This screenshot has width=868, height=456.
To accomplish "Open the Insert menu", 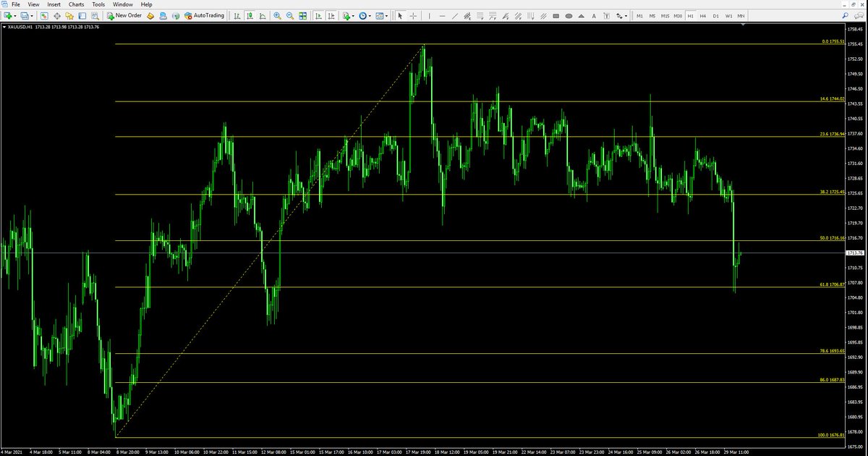I will [54, 4].
